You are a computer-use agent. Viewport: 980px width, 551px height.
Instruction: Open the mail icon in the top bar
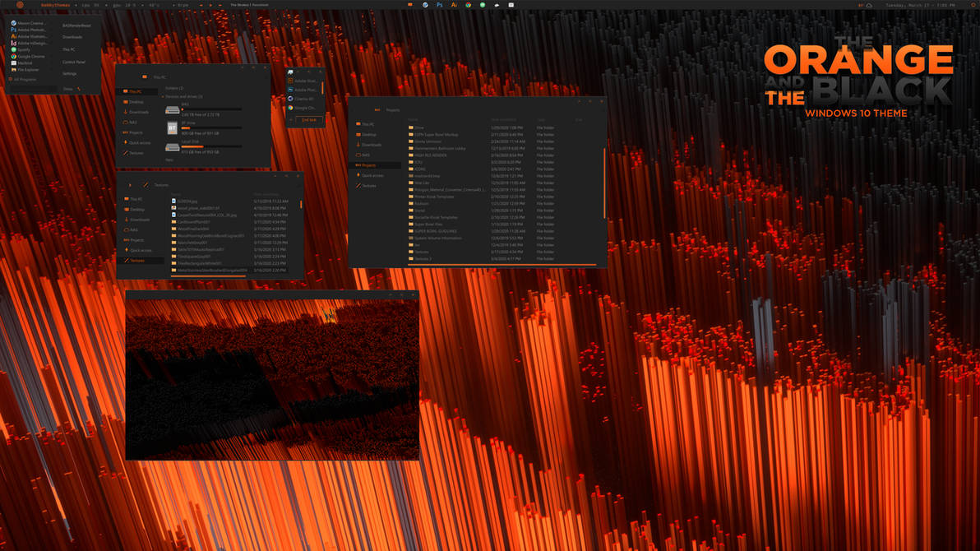pos(511,4)
